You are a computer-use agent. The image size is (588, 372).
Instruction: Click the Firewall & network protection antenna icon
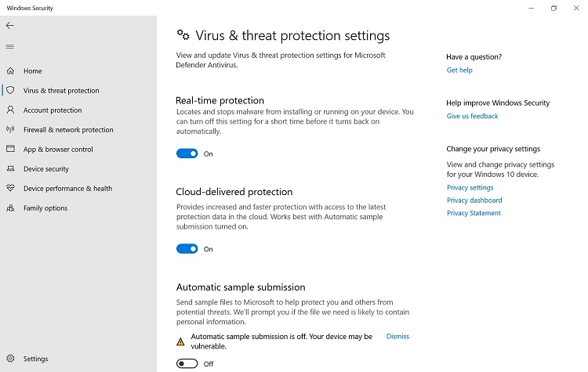pyautogui.click(x=10, y=130)
